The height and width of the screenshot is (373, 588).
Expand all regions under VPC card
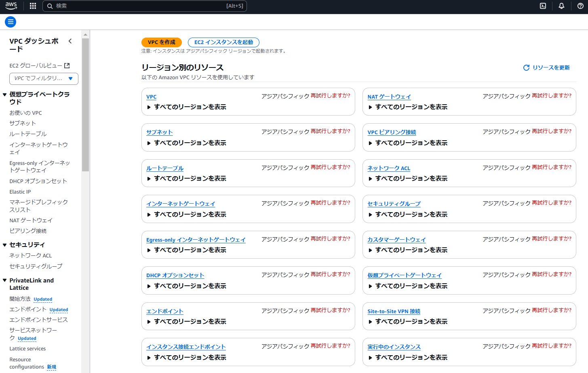click(186, 107)
